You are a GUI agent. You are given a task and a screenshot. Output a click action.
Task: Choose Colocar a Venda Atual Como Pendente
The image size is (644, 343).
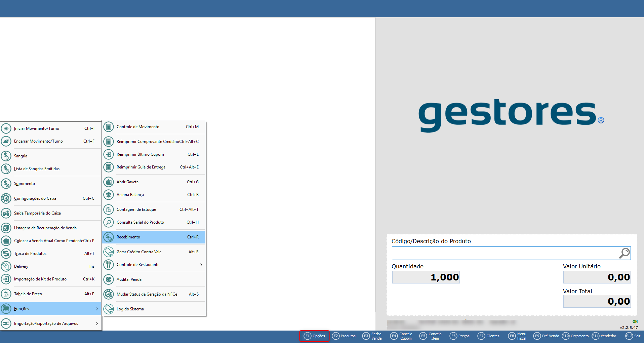(x=51, y=241)
